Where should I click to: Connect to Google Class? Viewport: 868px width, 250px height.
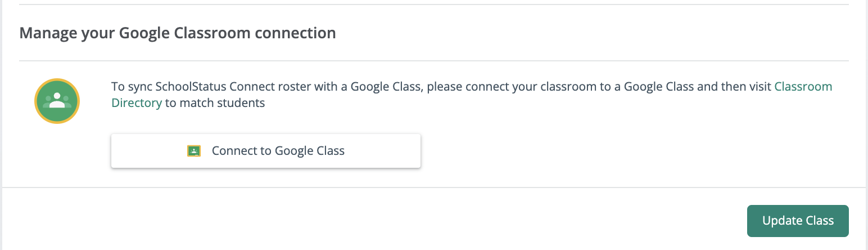click(x=266, y=151)
